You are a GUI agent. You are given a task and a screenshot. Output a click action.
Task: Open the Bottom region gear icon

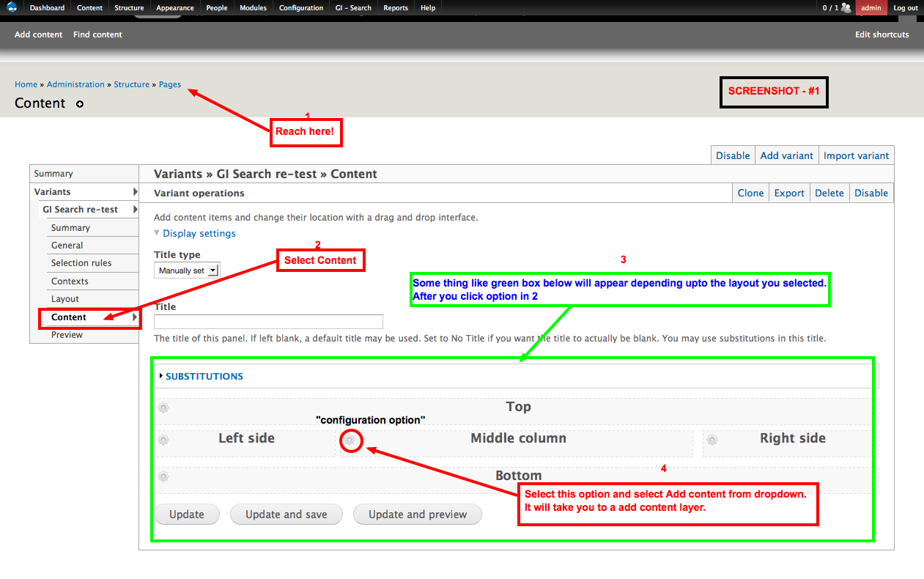pyautogui.click(x=163, y=476)
